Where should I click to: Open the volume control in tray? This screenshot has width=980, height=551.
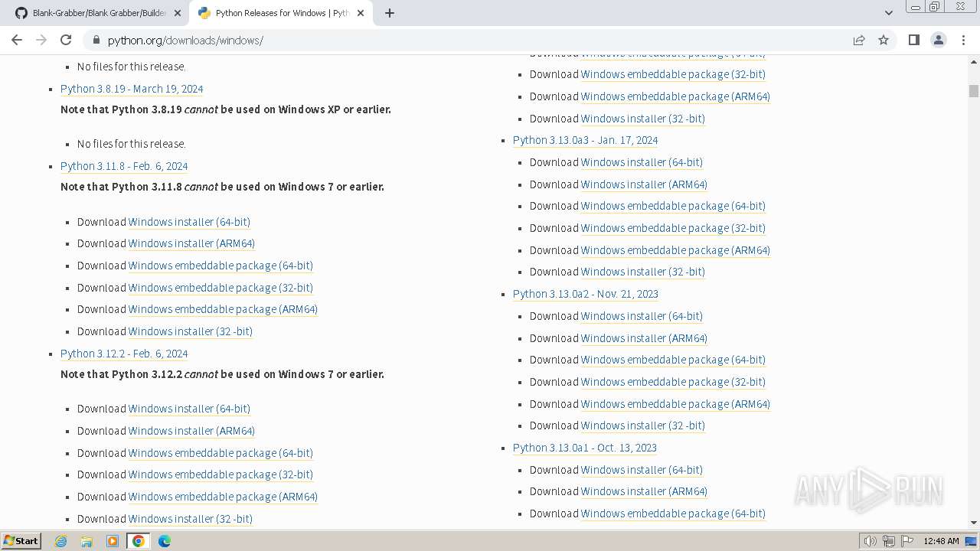(x=871, y=541)
